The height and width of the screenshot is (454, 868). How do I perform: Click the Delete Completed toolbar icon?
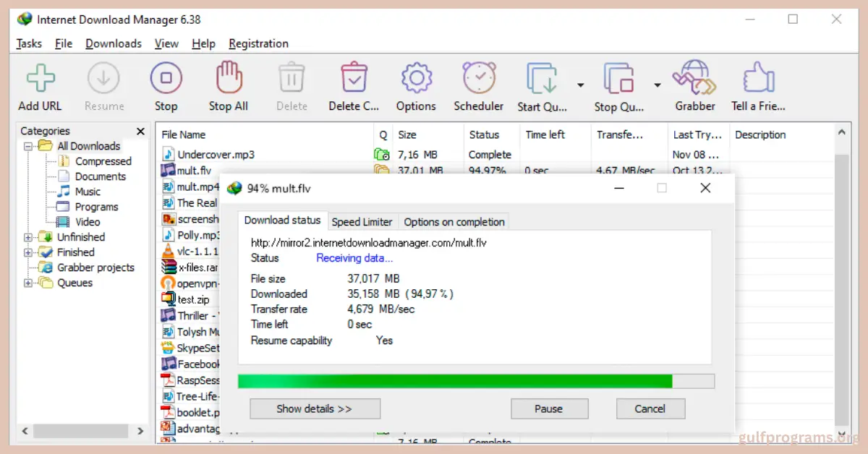(354, 78)
